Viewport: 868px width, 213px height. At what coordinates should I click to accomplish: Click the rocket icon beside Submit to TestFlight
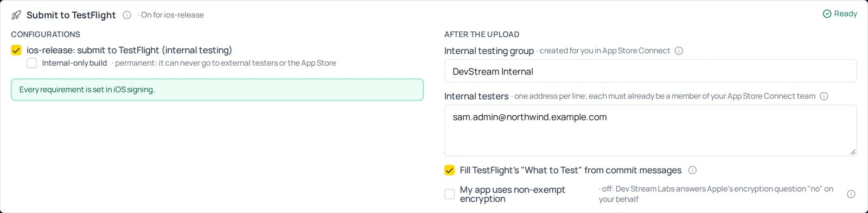(16, 15)
